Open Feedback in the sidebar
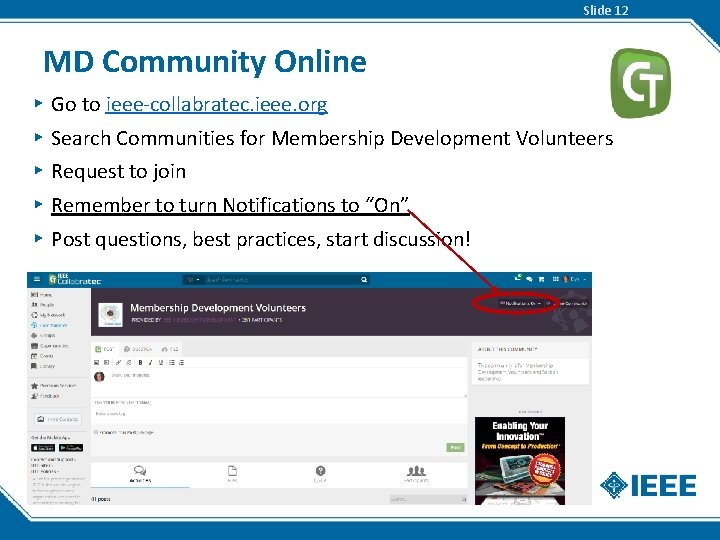Screen dimensions: 720x540 [45, 396]
